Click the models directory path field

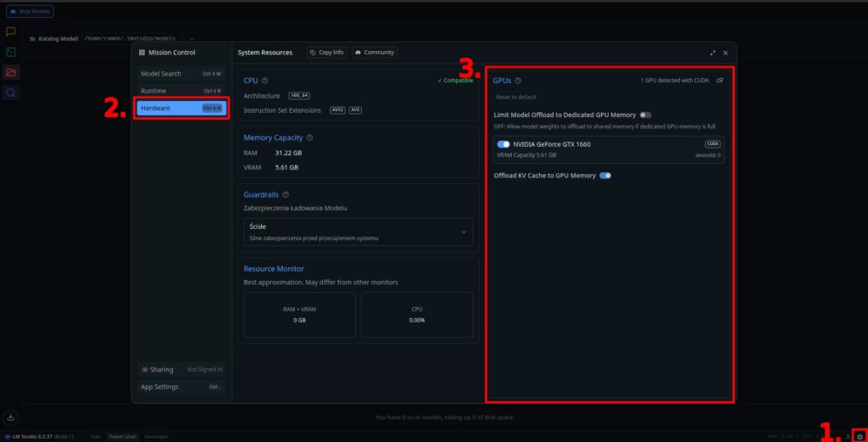[x=131, y=39]
